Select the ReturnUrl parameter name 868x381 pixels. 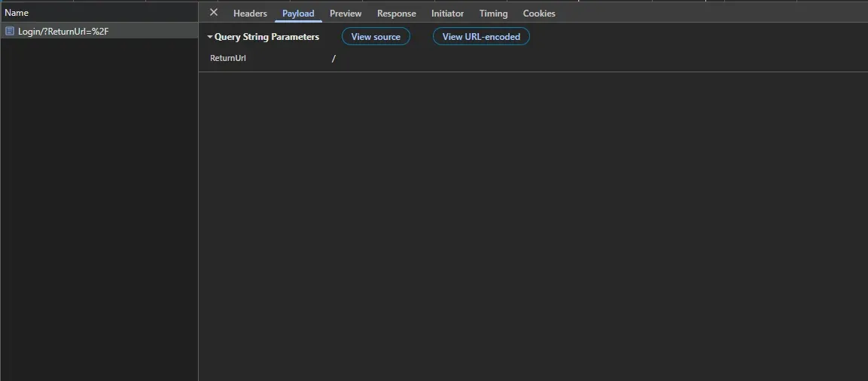click(228, 57)
